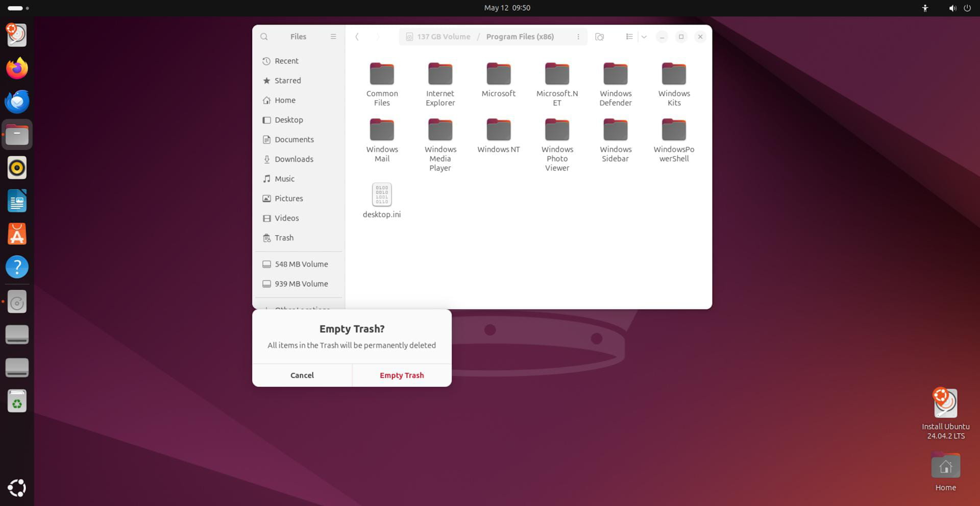Viewport: 980px width, 506px height.
Task: Select the Windows Defender folder
Action: (x=616, y=84)
